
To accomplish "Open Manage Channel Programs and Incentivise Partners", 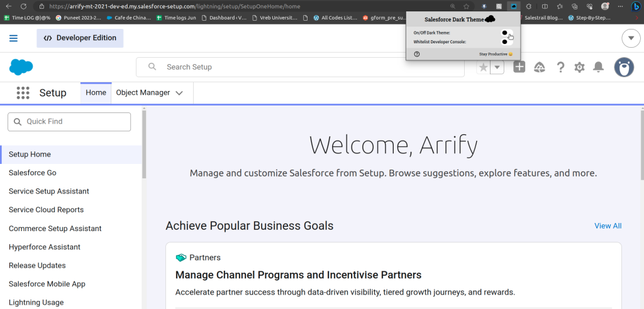I will tap(298, 275).
